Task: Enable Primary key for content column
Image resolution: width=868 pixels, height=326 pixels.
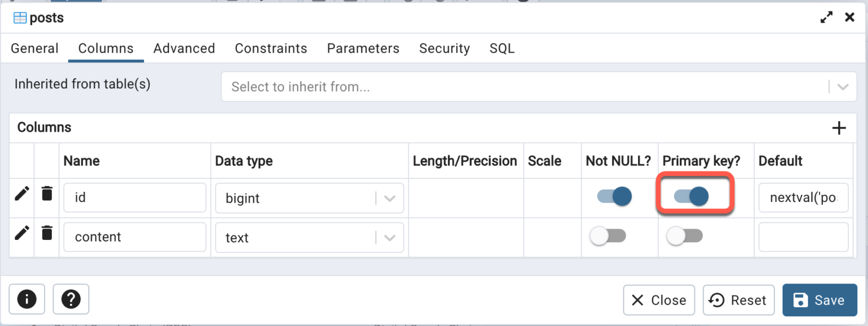Action: pos(684,236)
